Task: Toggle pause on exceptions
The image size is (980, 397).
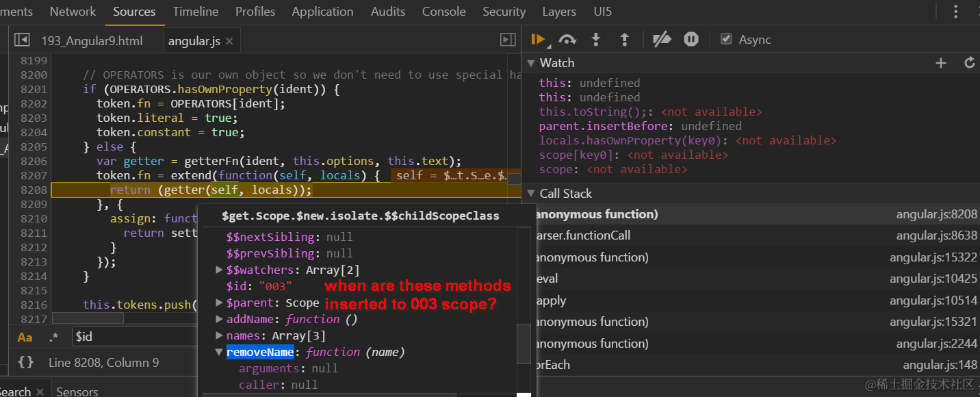Action: coord(691,40)
